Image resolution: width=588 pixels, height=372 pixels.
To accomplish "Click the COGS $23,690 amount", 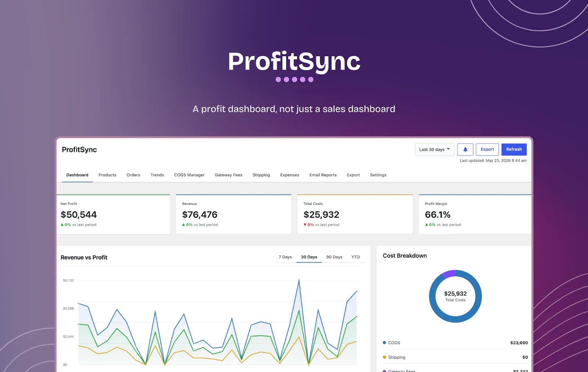I will [x=519, y=343].
